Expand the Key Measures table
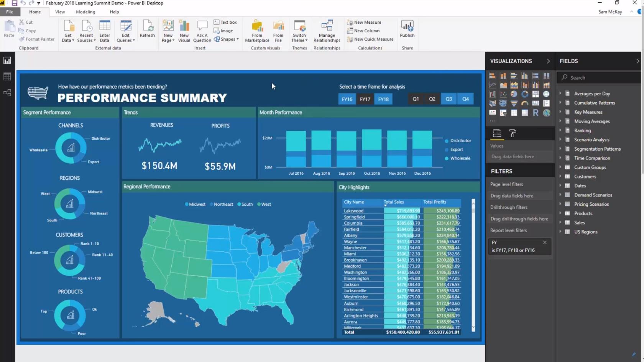This screenshot has width=644, height=362. (560, 112)
